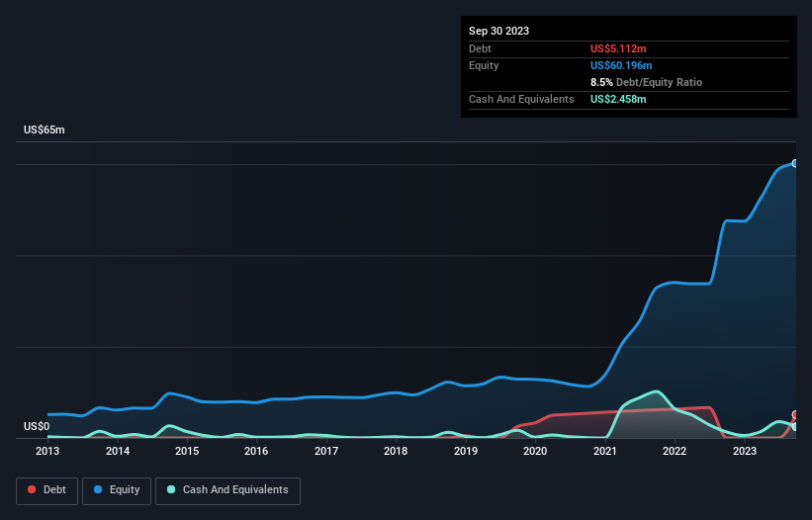Select the 2017 x-axis label
The image size is (812, 520).
(326, 451)
